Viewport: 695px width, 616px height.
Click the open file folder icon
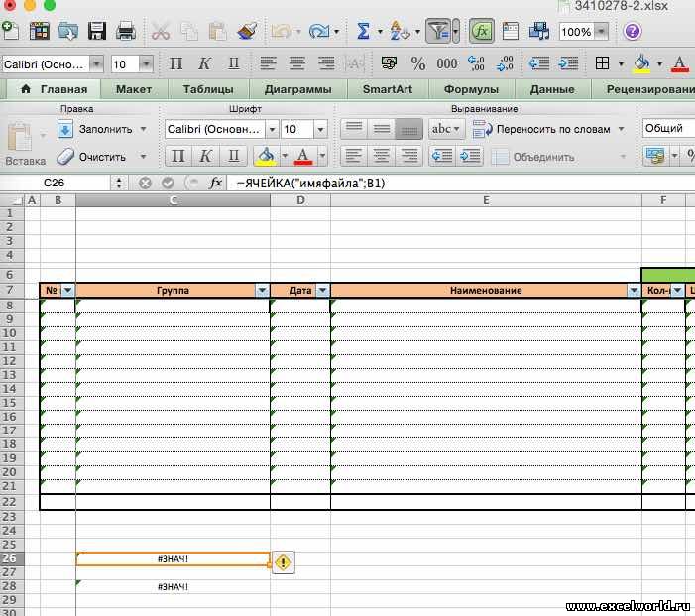67,31
